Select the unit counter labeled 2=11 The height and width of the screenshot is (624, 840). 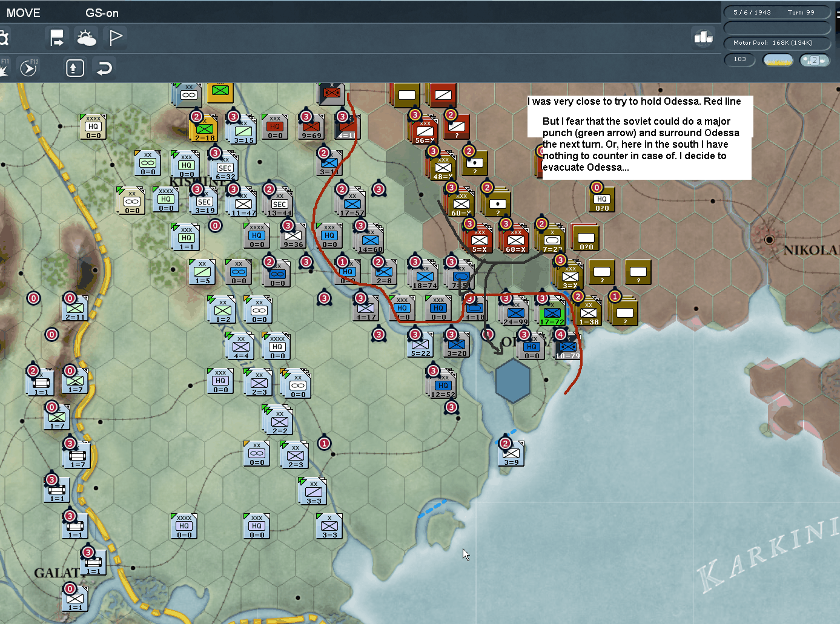75,308
